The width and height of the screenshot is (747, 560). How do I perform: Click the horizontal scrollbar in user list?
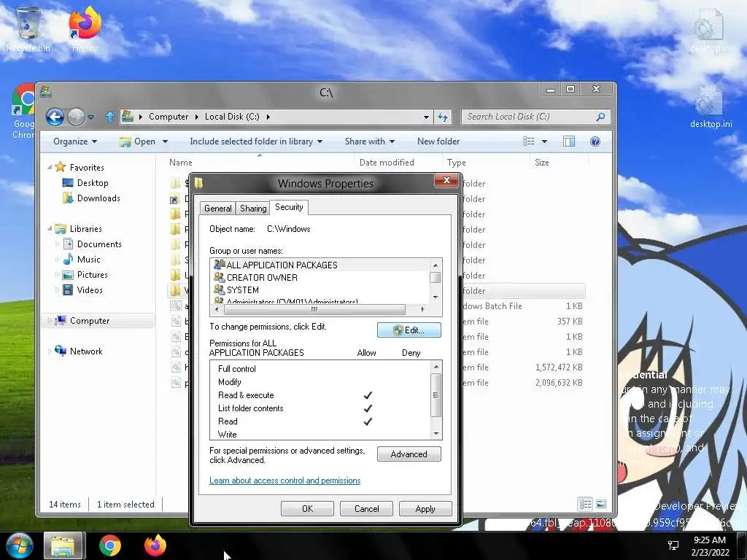coord(314,309)
